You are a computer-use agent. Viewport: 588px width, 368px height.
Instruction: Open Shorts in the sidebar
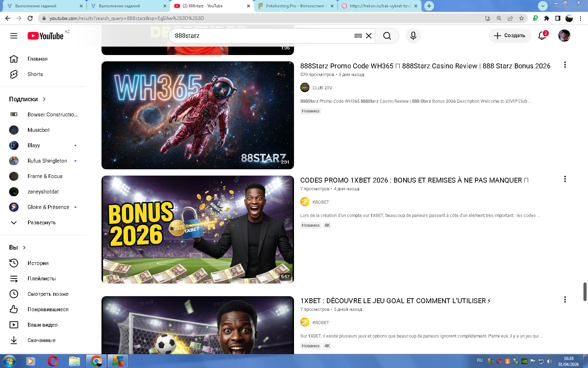coord(35,74)
